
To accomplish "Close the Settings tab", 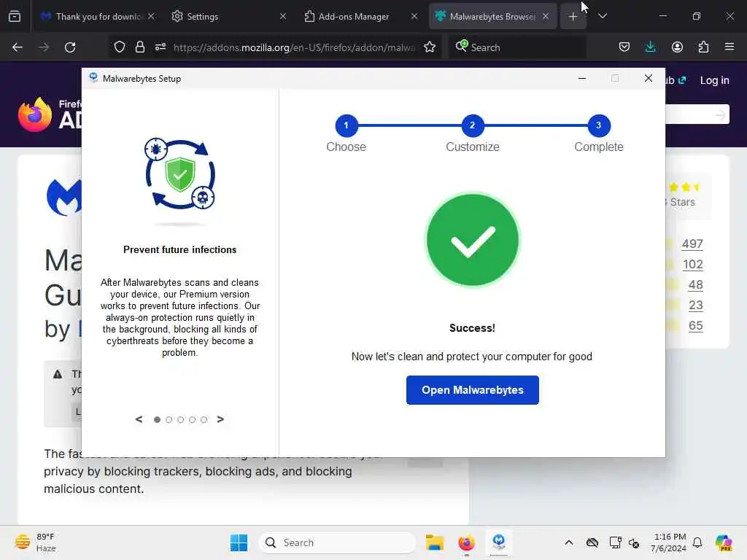I will click(x=283, y=16).
